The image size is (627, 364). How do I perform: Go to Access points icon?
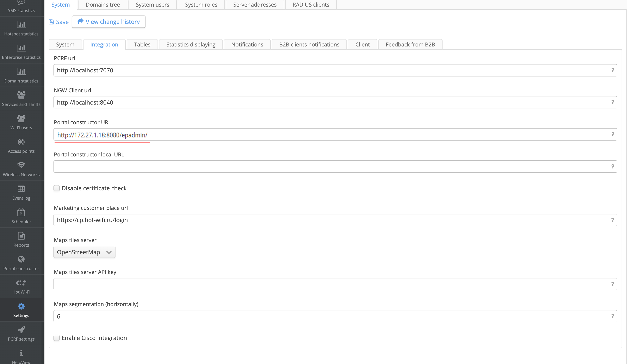[21, 142]
